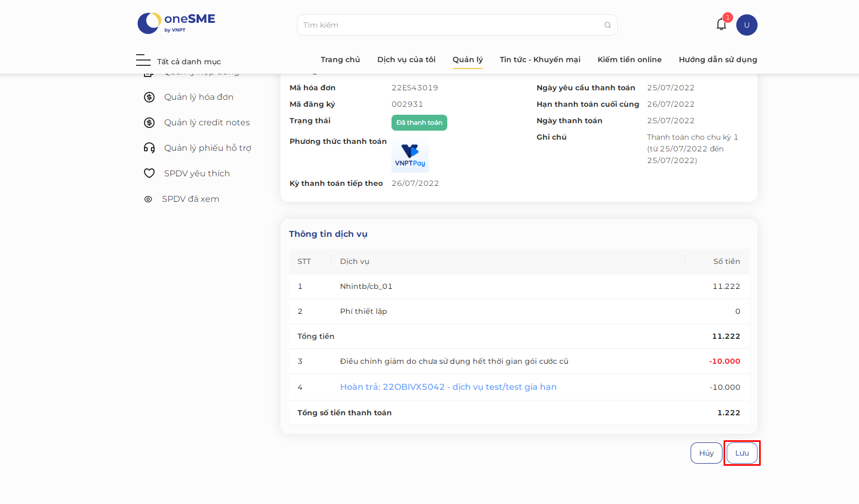Viewport: 859px width, 504px height.
Task: Open the hamburger category menu icon
Action: click(143, 60)
